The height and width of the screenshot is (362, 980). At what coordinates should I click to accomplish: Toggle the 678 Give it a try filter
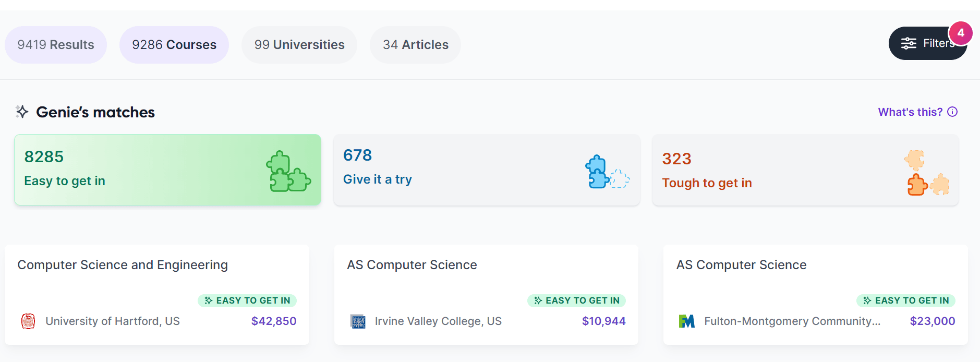[x=487, y=170]
